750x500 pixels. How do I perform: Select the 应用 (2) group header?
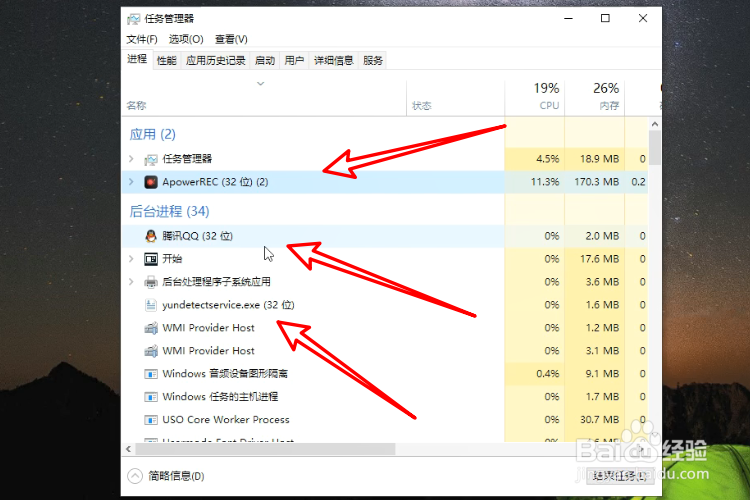coord(153,134)
